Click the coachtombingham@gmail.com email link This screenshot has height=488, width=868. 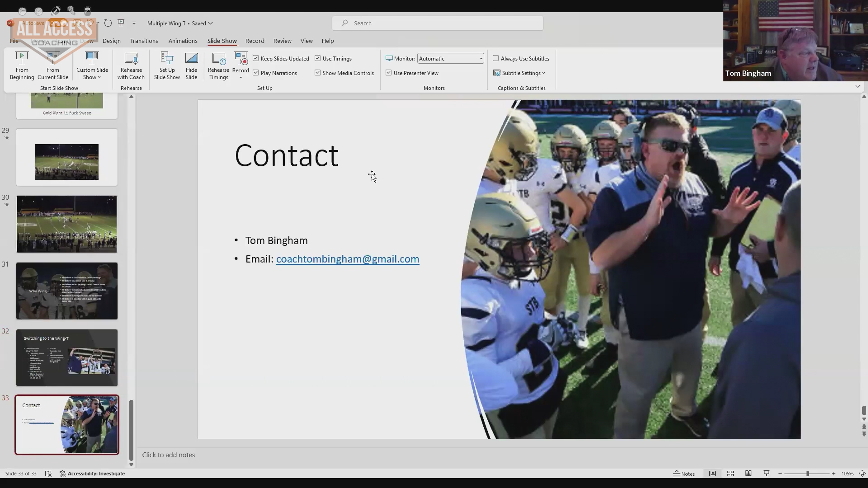coord(347,259)
